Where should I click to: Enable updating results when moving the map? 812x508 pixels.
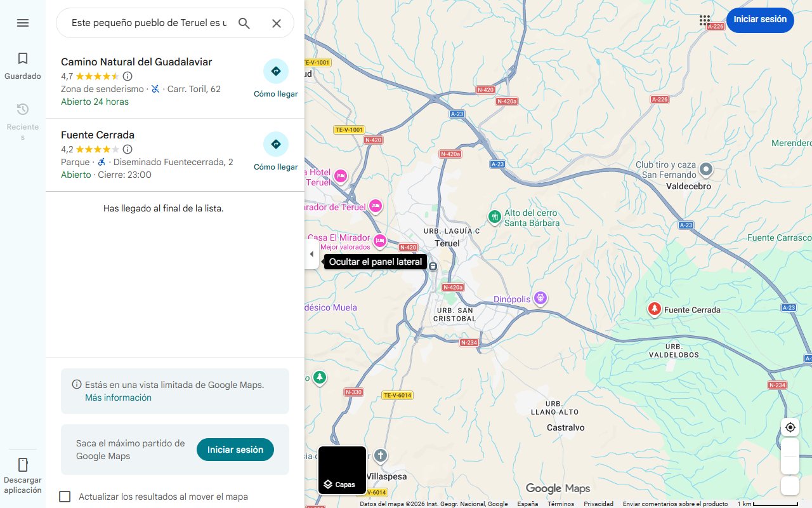click(65, 497)
